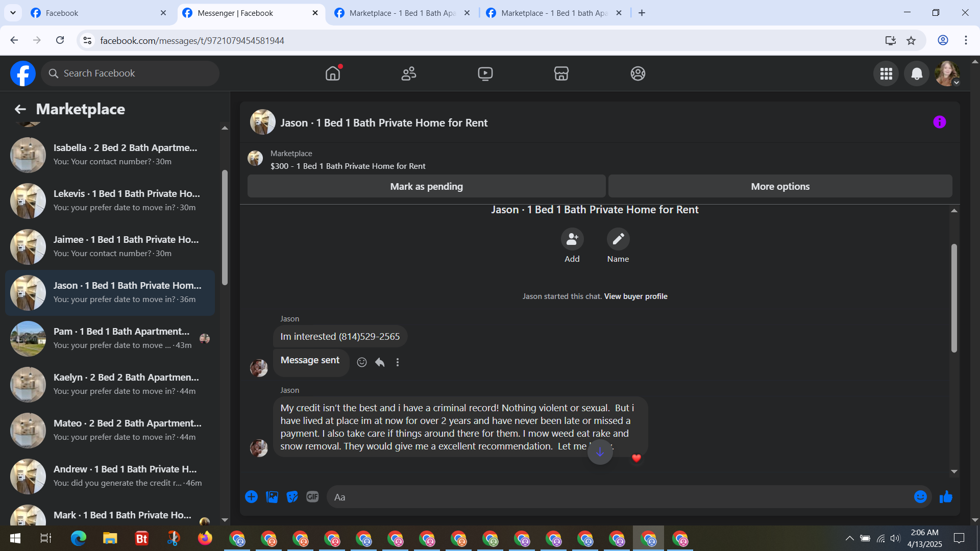Image resolution: width=980 pixels, height=551 pixels.
Task: Open Mark's conversation
Action: pos(110,513)
